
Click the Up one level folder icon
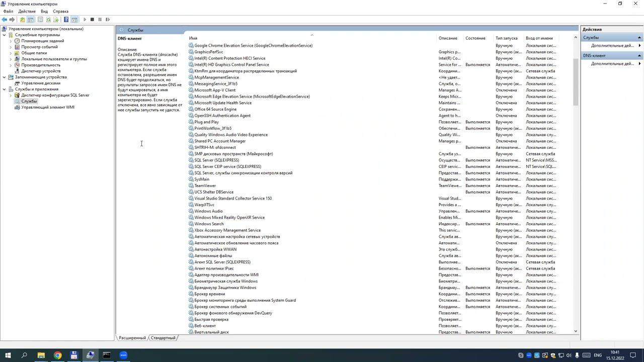(x=22, y=20)
